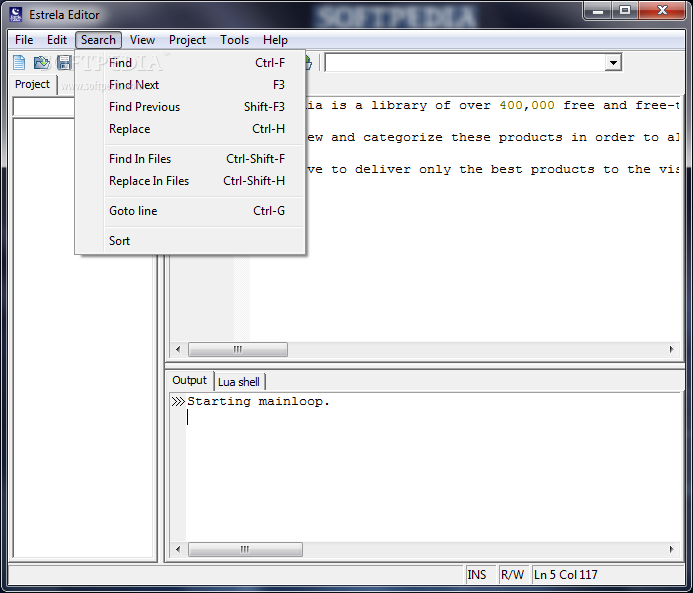The image size is (693, 593).
Task: Click the editor line with 'deliver only the best'
Action: 493,169
